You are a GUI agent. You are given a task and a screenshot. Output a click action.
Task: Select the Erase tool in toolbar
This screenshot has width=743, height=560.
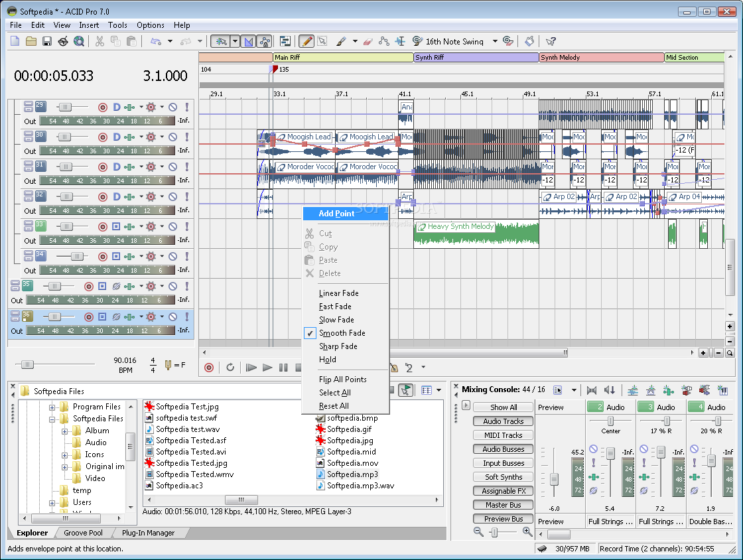click(x=369, y=41)
